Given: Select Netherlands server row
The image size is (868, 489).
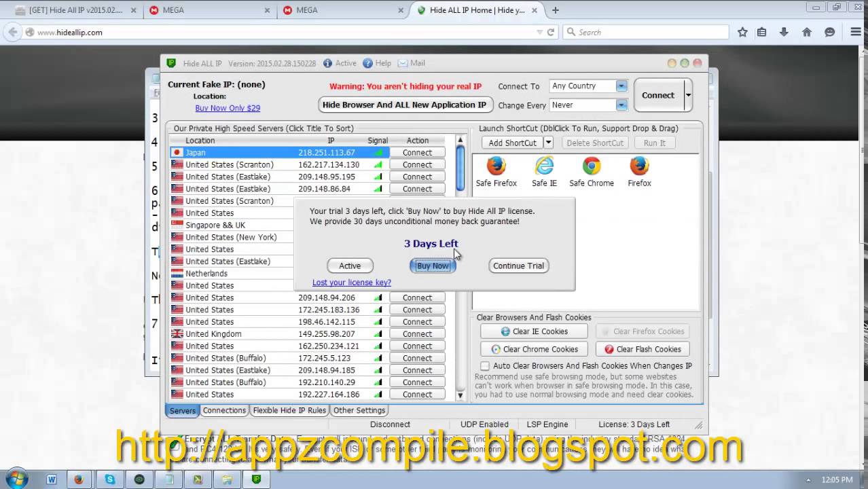Looking at the screenshot, I should pos(232,274).
